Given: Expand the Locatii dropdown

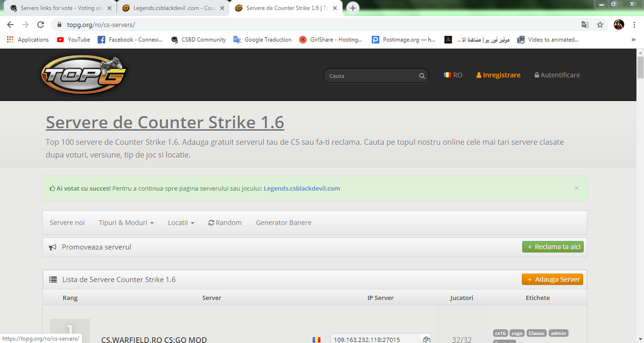Looking at the screenshot, I should point(181,223).
